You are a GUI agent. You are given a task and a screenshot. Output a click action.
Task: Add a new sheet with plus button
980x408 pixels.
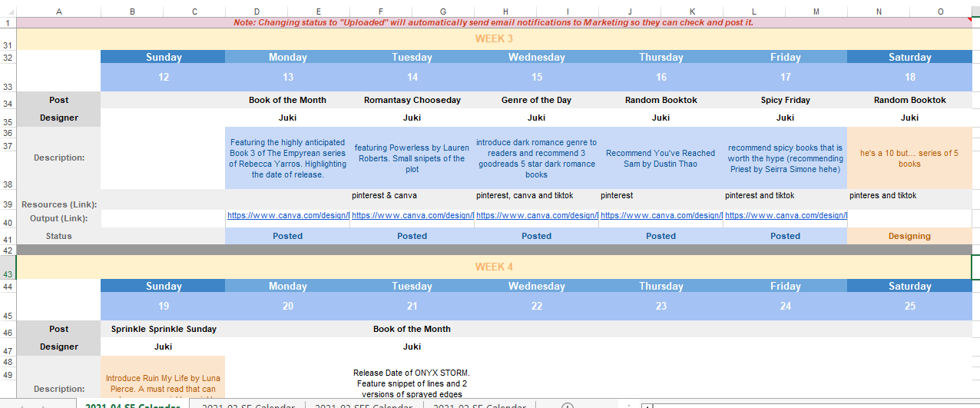pos(568,405)
